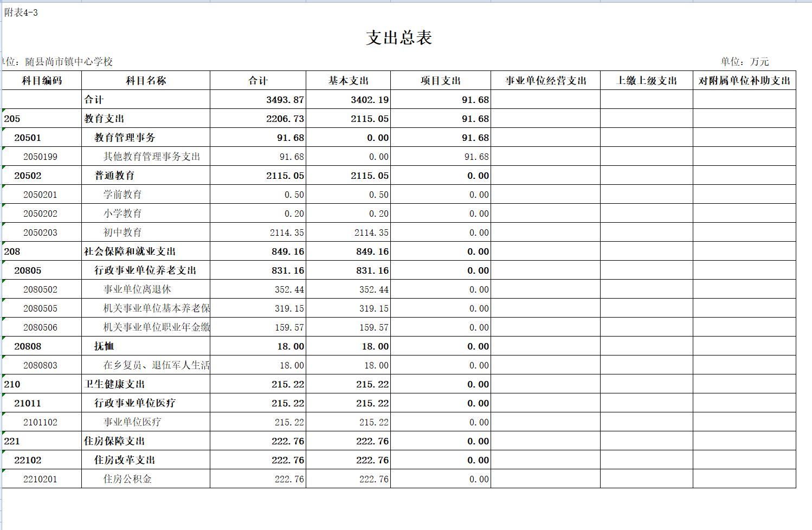Click the 社会保障和就业支出 cell
The image size is (812, 530).
pos(146,251)
